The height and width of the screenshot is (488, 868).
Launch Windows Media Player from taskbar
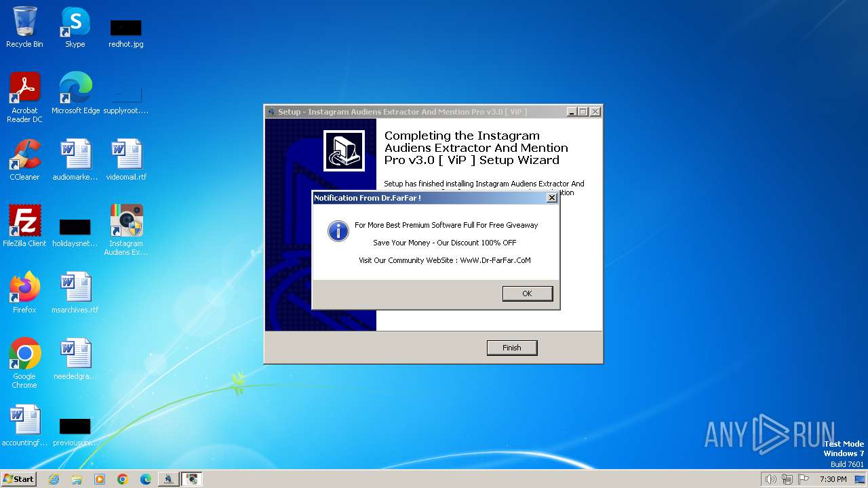(x=100, y=479)
